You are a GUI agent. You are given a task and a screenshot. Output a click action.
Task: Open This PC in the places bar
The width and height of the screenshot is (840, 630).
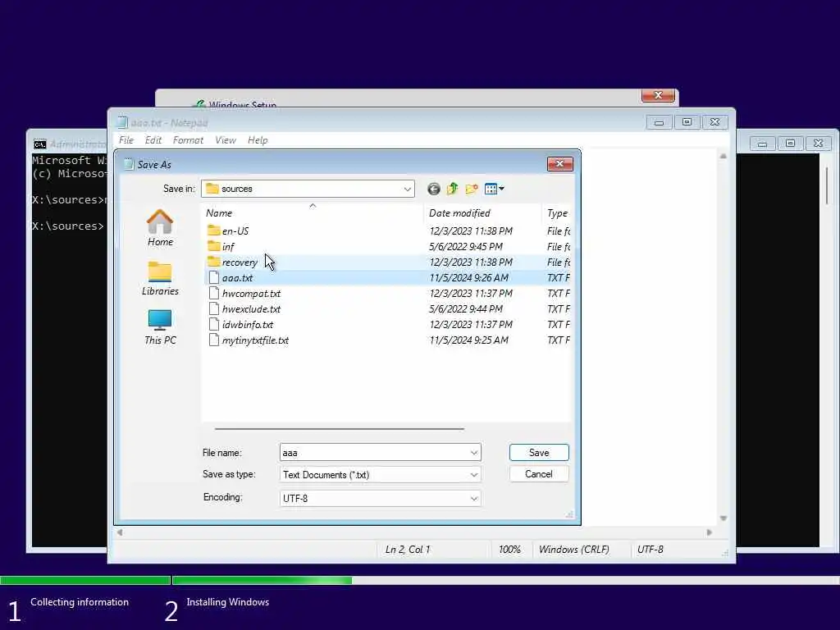point(160,327)
